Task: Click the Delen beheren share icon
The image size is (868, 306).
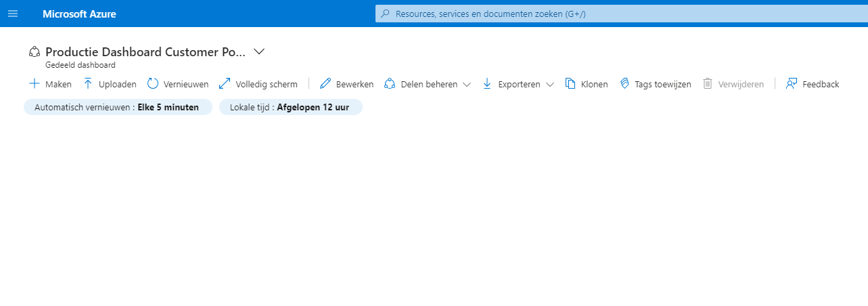Action: pos(390,84)
